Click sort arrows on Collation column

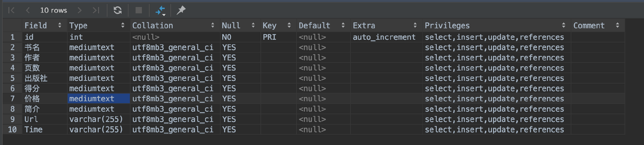click(x=213, y=25)
